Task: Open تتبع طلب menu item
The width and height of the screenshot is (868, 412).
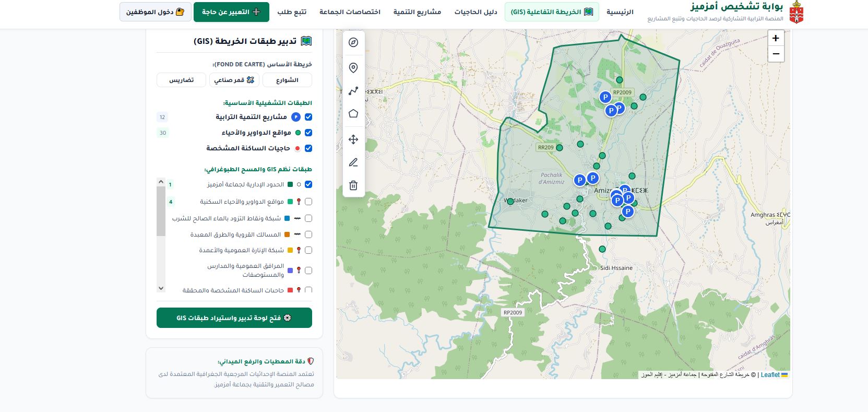Action: pos(292,12)
